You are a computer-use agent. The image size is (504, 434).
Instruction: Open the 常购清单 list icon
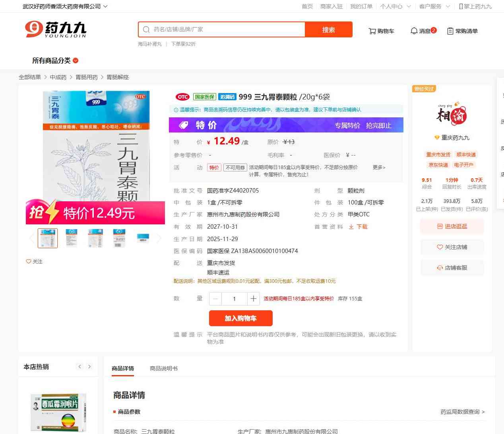462,31
